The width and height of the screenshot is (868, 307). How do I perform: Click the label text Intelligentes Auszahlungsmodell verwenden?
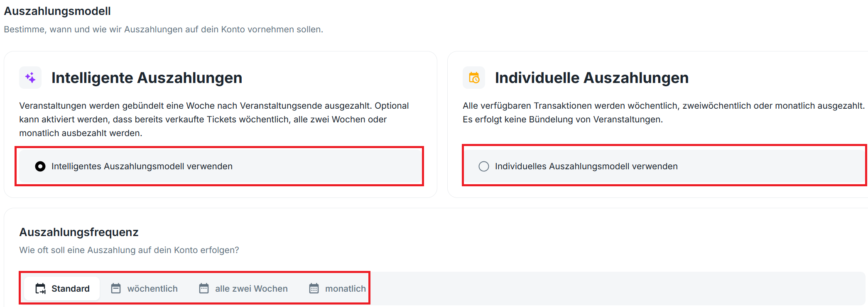142,166
